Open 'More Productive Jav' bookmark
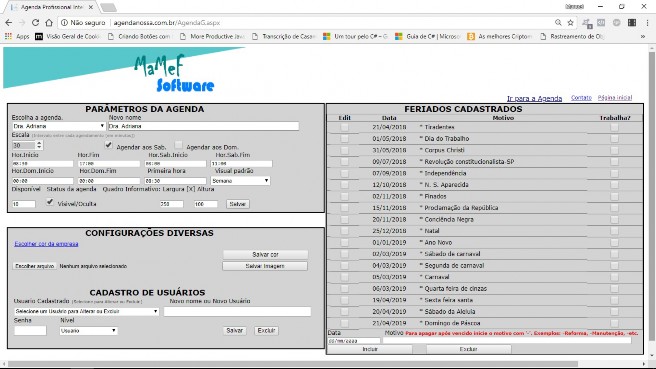 212,36
